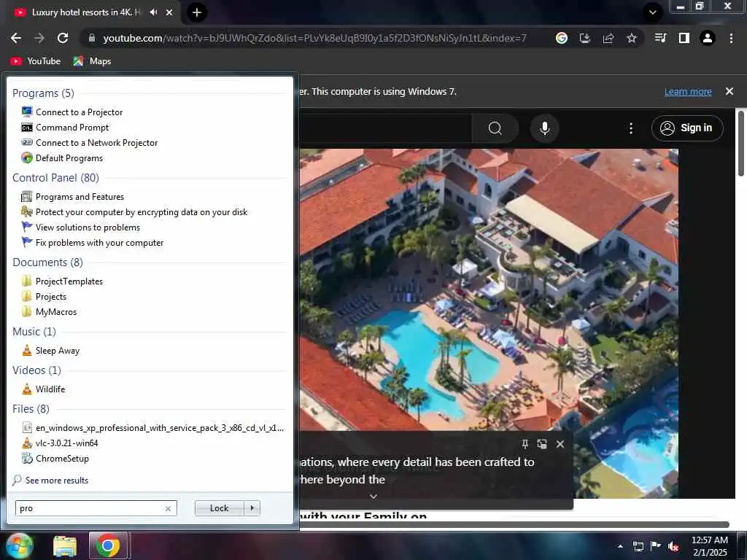Expand the caption box with the down chevron

click(x=373, y=496)
